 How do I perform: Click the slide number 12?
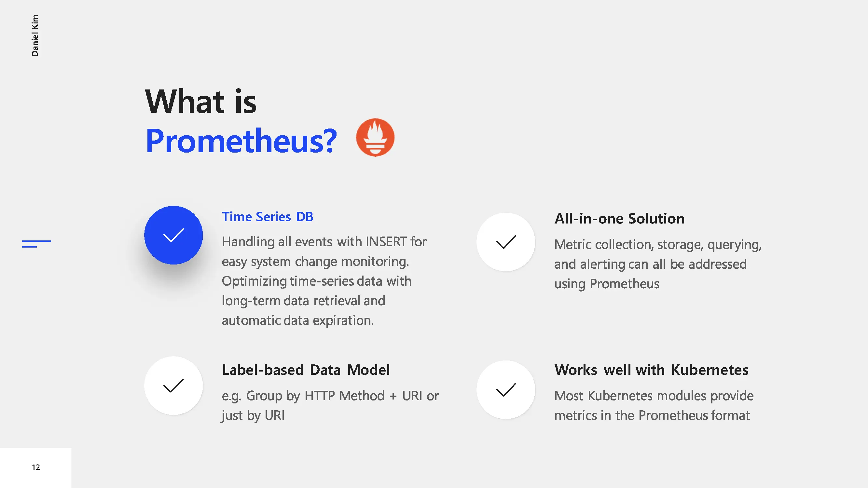tap(36, 467)
